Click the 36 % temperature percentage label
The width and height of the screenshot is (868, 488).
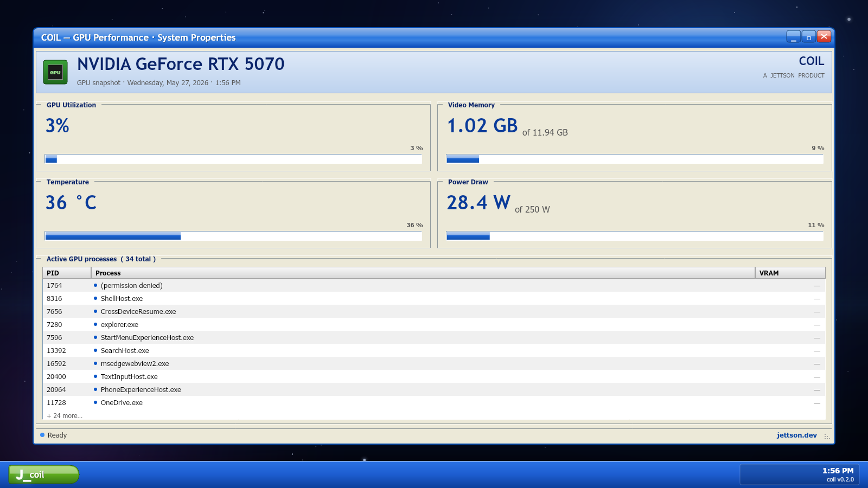pyautogui.click(x=414, y=225)
